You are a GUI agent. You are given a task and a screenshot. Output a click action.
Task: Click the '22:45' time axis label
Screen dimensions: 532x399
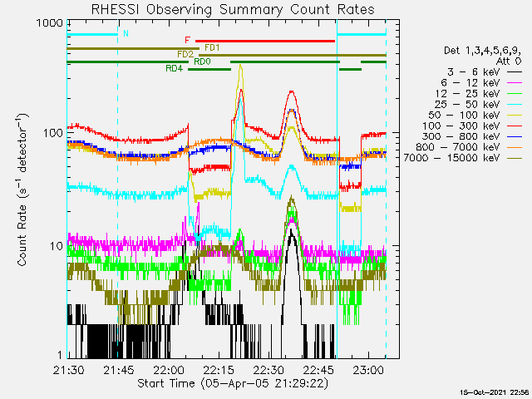[x=318, y=370]
